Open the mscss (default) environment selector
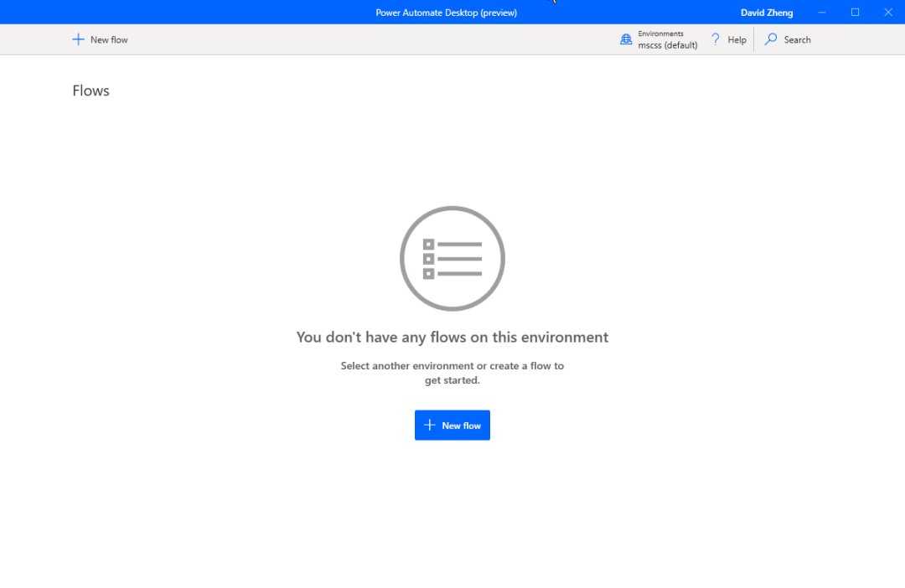 coord(668,45)
